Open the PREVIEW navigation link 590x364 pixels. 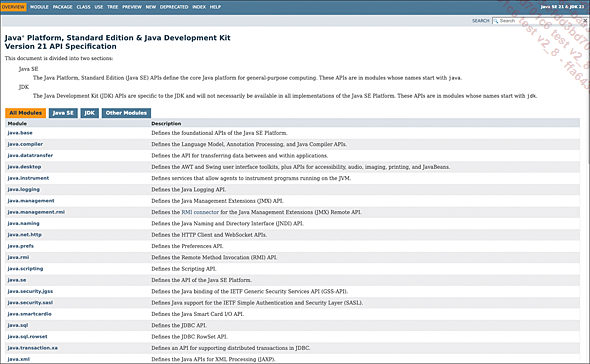click(132, 7)
